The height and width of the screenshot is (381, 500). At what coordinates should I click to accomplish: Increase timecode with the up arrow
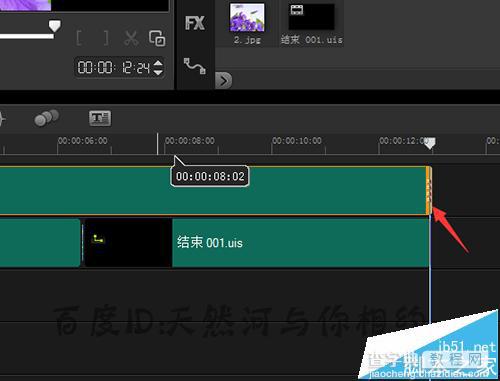coord(158,63)
